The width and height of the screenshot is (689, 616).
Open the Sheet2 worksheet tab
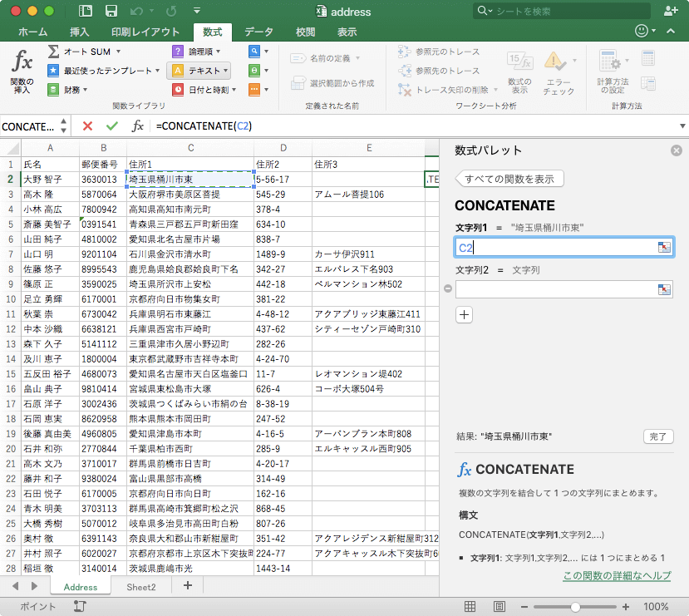pos(141,586)
